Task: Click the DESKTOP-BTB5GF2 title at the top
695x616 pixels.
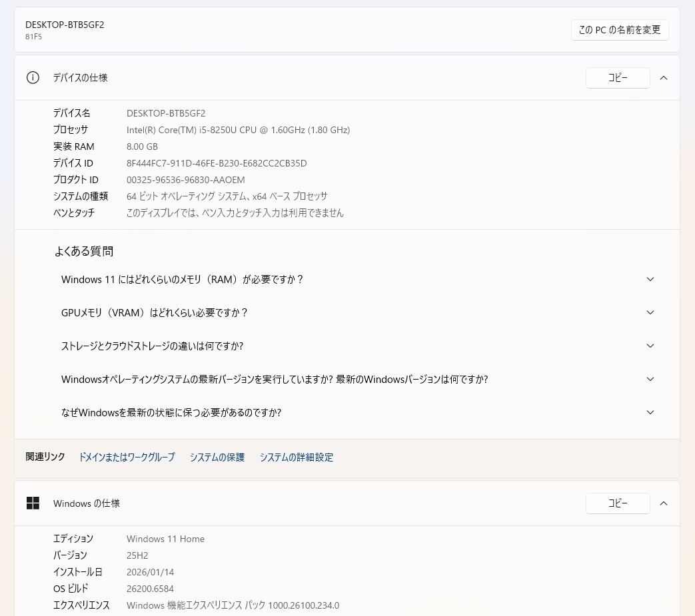Action: [x=65, y=25]
